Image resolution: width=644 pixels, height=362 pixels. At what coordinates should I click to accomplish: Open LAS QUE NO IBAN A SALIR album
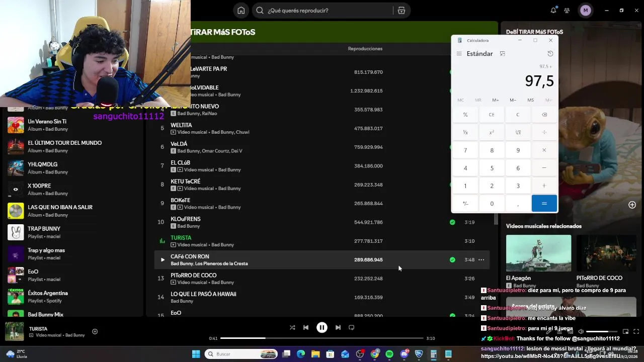pos(73,211)
